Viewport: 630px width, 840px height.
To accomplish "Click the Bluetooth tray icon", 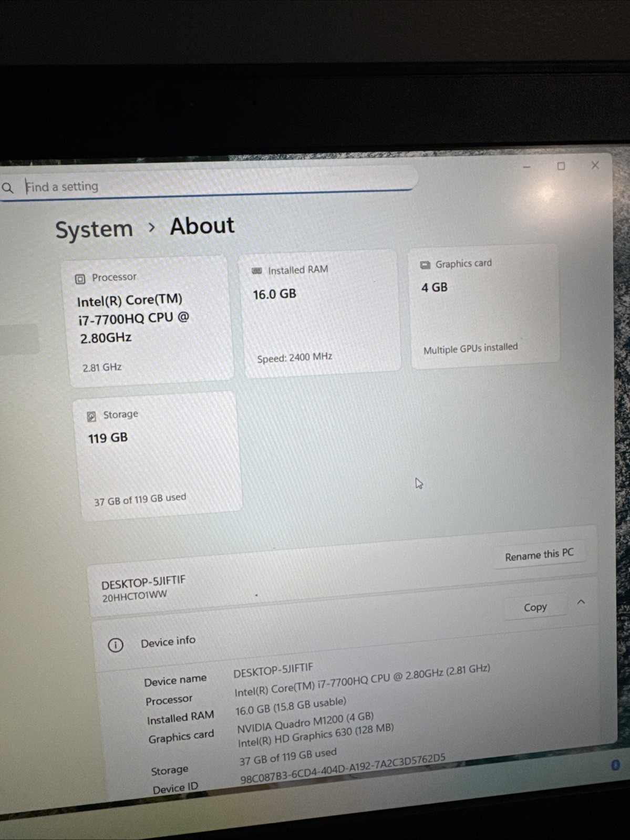I will point(615,765).
